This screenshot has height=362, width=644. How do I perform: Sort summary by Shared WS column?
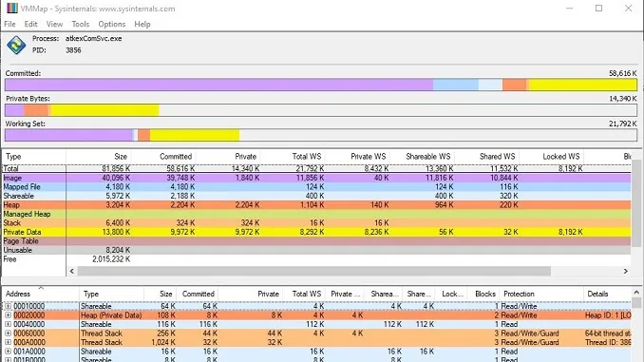[486, 157]
